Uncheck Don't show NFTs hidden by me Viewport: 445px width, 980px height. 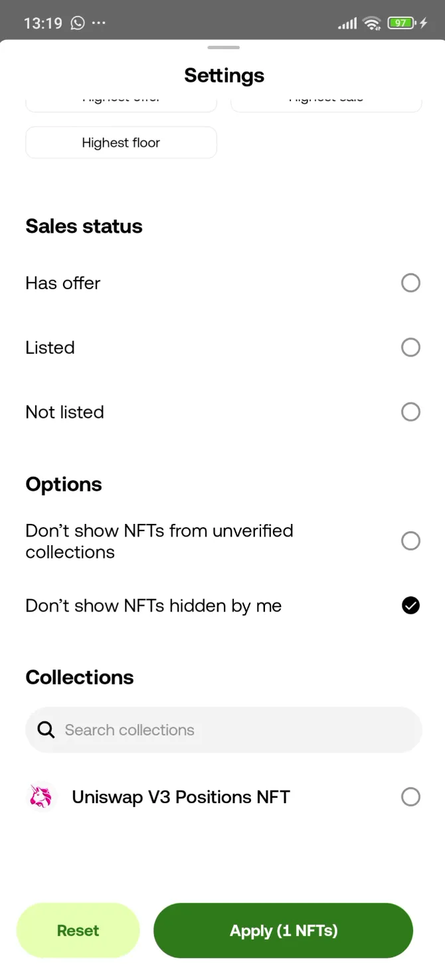(410, 606)
